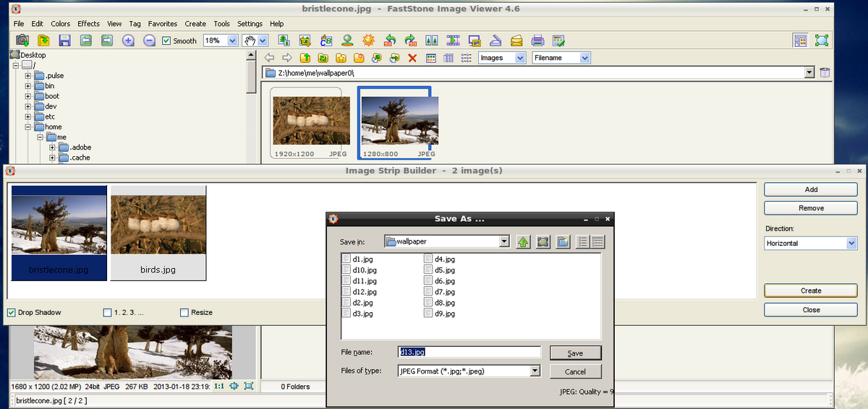The image size is (868, 409).
Task: Disable the Drop Shadow checkbox
Action: [12, 312]
